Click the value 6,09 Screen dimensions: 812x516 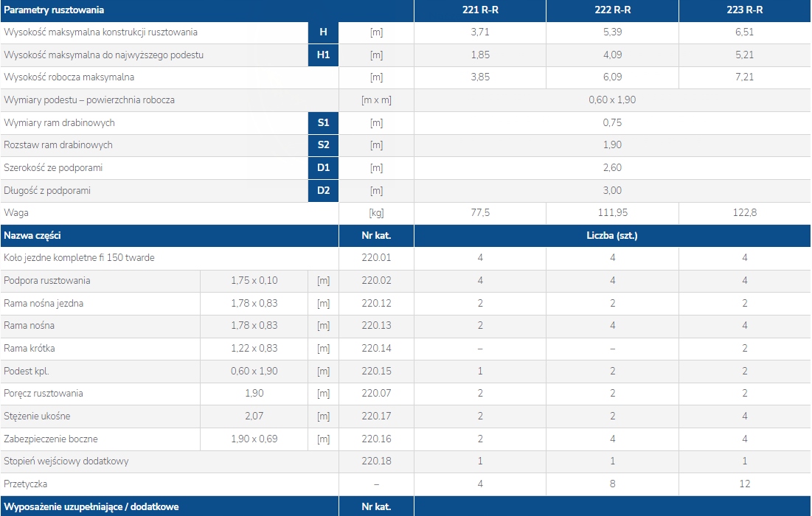click(x=612, y=77)
